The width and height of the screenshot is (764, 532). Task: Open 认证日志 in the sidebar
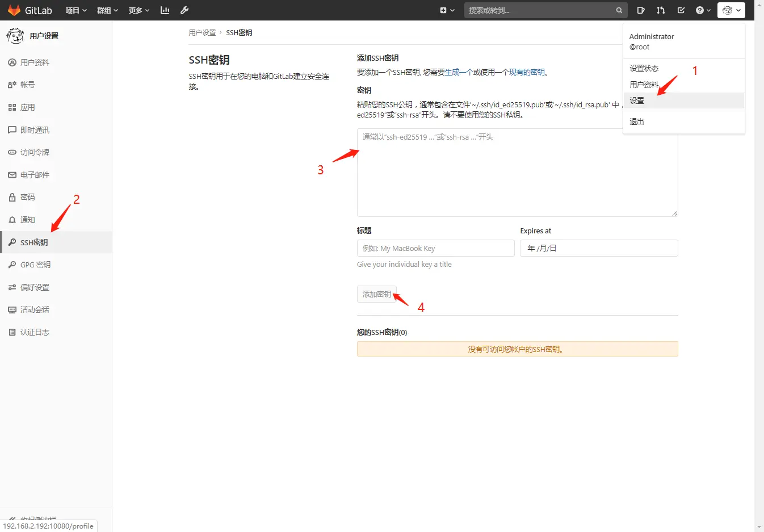34,332
